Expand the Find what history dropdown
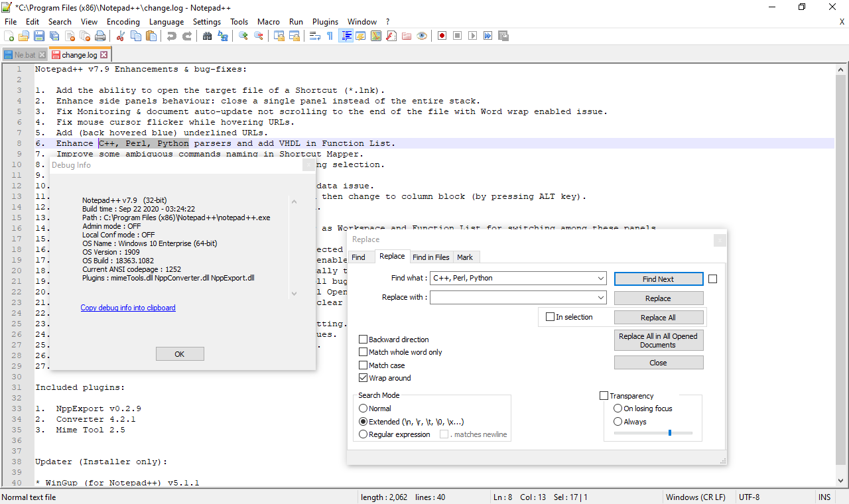The height and width of the screenshot is (504, 849). coord(600,279)
